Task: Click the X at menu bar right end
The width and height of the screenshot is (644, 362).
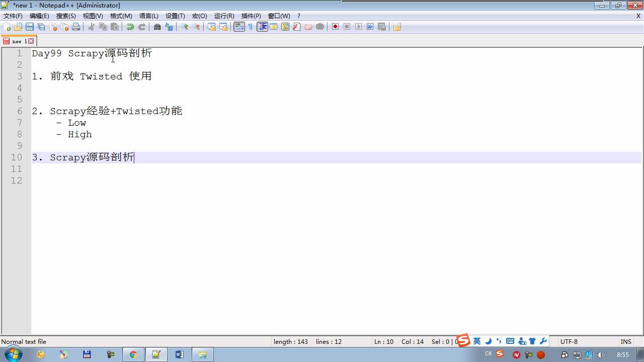Action: 638,16
